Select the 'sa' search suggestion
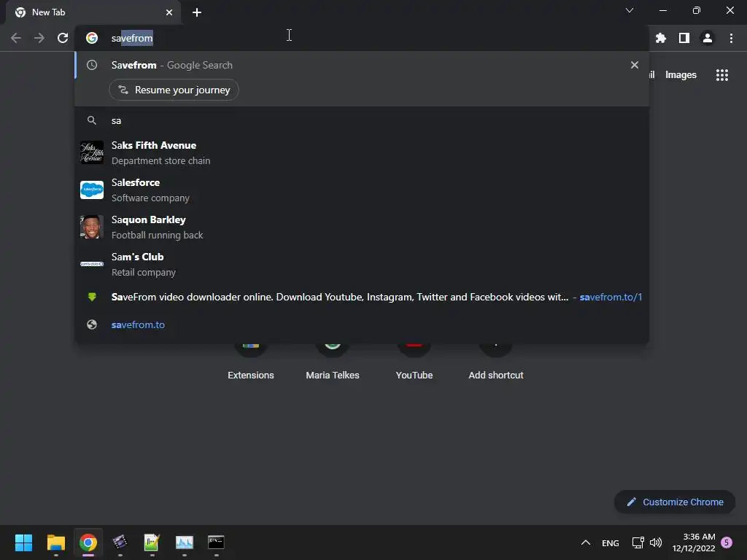The height and width of the screenshot is (560, 747). coord(362,120)
